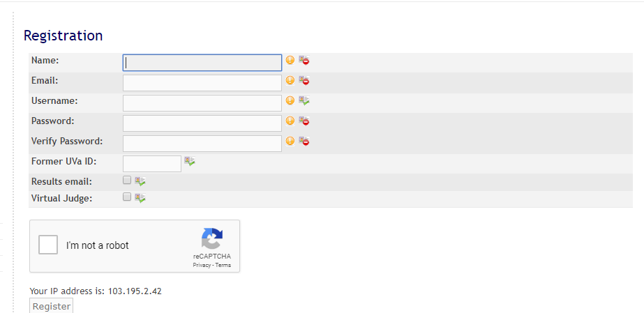Image resolution: width=644 pixels, height=313 pixels.
Task: Click the invalid status icon next to Name
Action: 304,60
